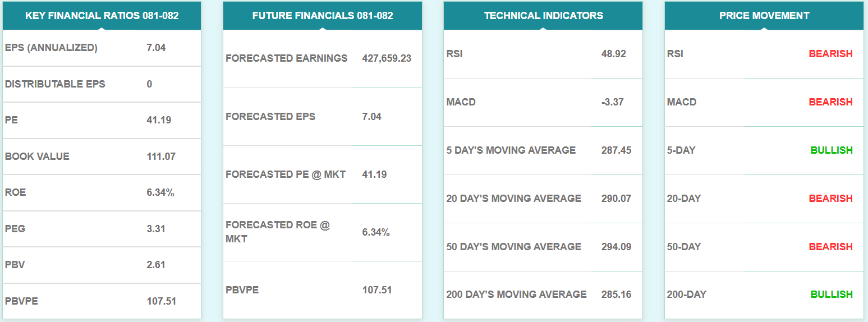Select the Future Financials 081-082 header

click(323, 16)
